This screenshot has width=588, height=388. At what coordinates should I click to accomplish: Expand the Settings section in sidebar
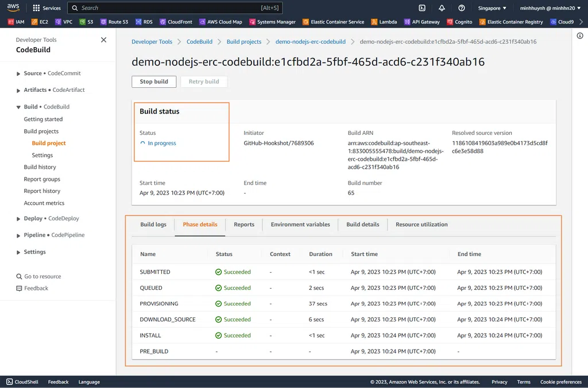(x=18, y=253)
